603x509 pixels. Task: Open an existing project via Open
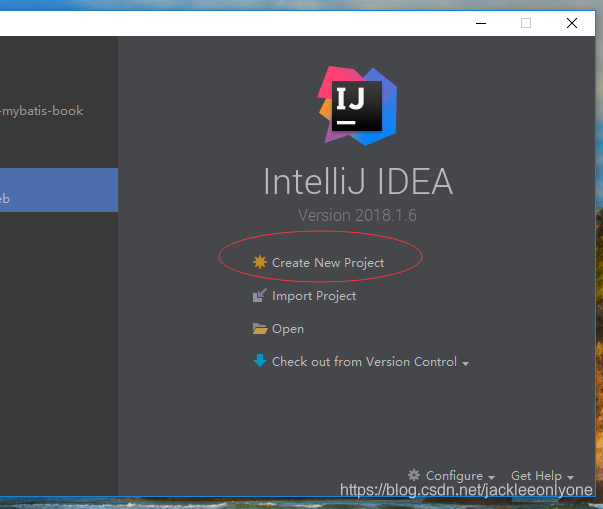click(288, 329)
